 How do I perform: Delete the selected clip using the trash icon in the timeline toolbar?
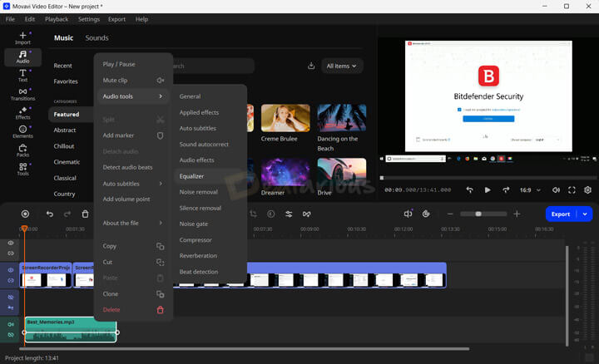point(85,214)
